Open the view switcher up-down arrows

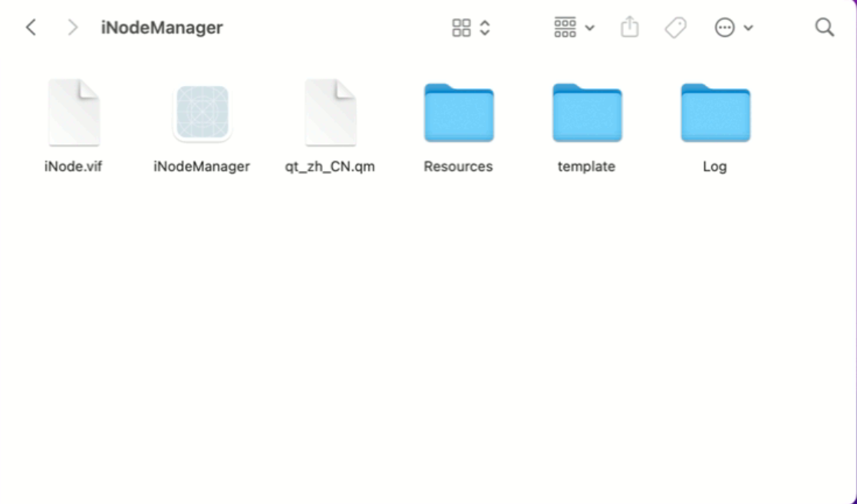coord(485,28)
